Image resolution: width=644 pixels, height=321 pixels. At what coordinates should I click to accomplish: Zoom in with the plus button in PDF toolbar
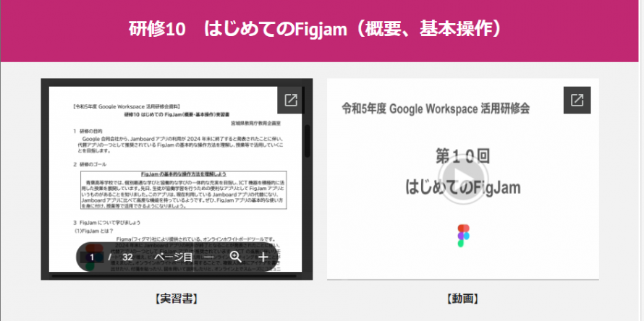click(x=263, y=257)
